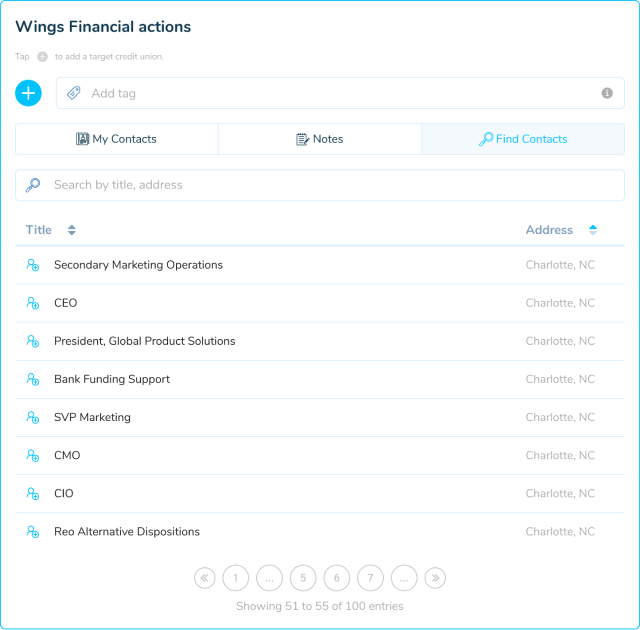Click the Search by title, address field
The image size is (640, 630).
tap(320, 185)
